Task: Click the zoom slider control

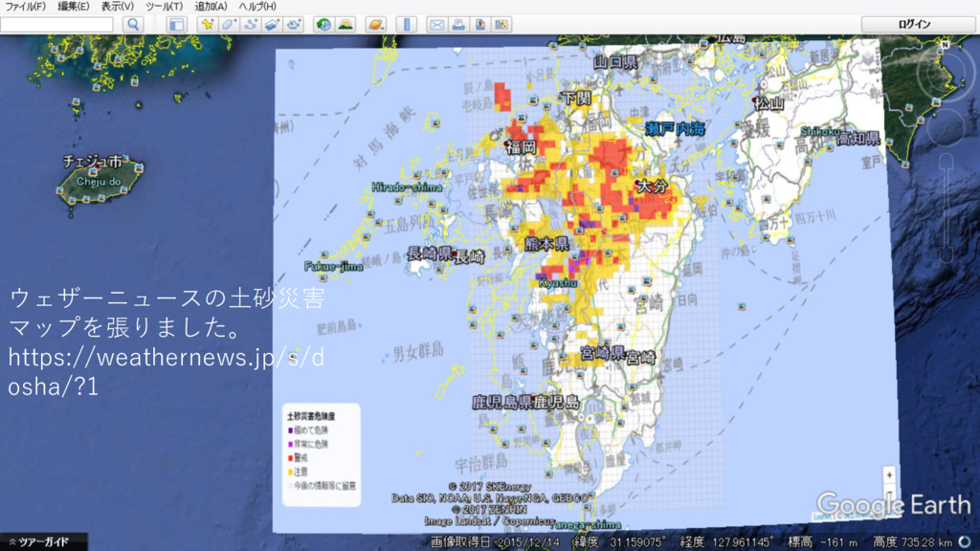Action: [946, 209]
